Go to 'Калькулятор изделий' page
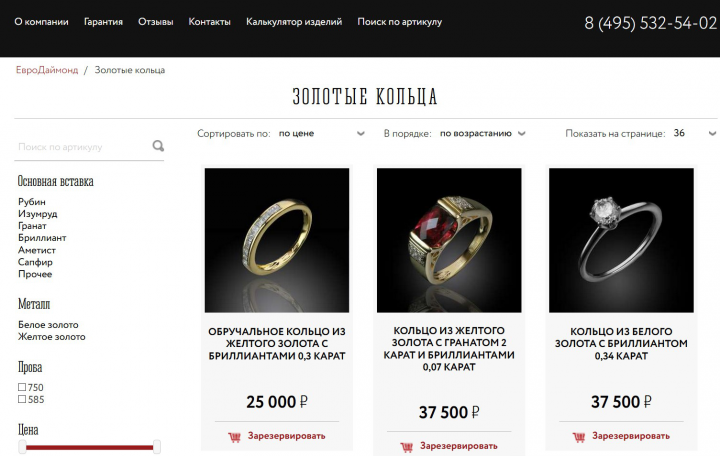This screenshot has width=720, height=456. point(294,22)
